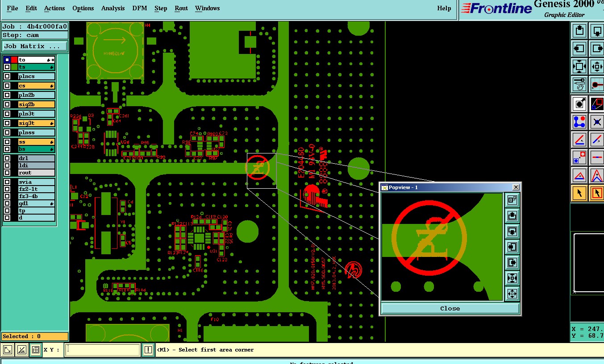Open the Actions menu

(54, 8)
